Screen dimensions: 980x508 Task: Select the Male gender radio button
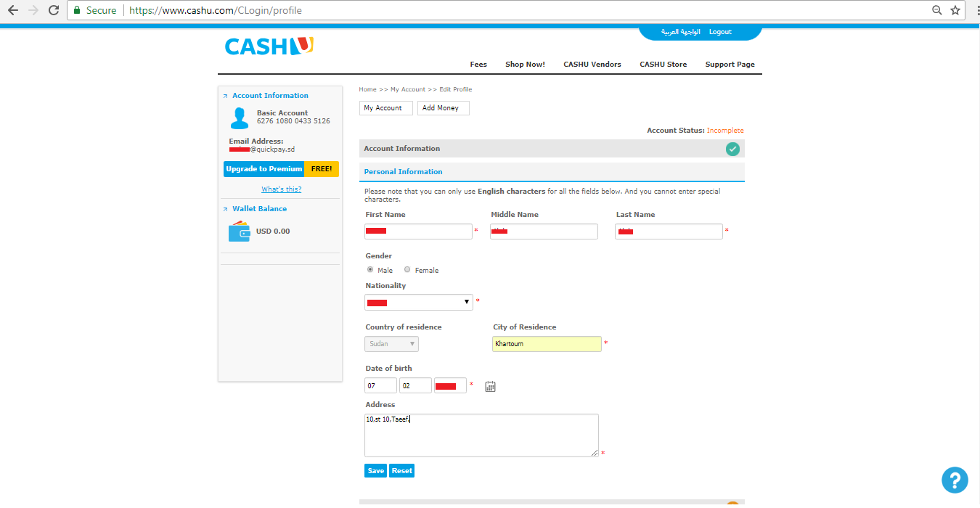[x=370, y=269]
